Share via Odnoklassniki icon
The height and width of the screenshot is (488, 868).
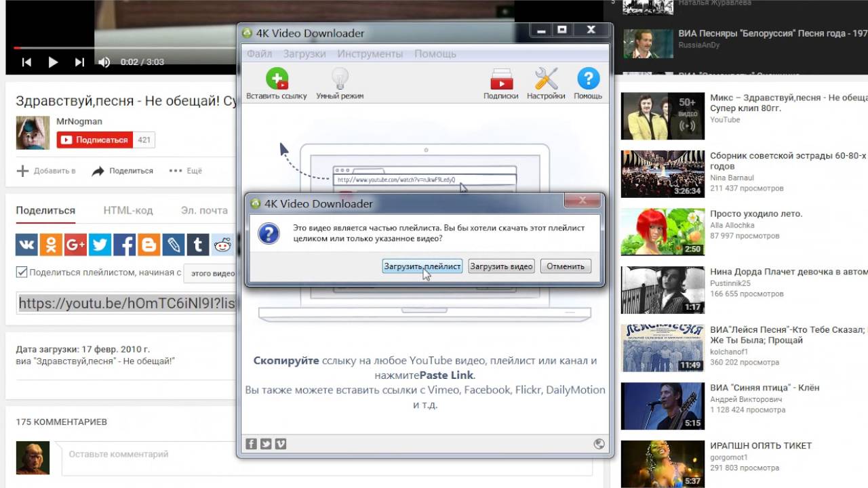coord(51,244)
